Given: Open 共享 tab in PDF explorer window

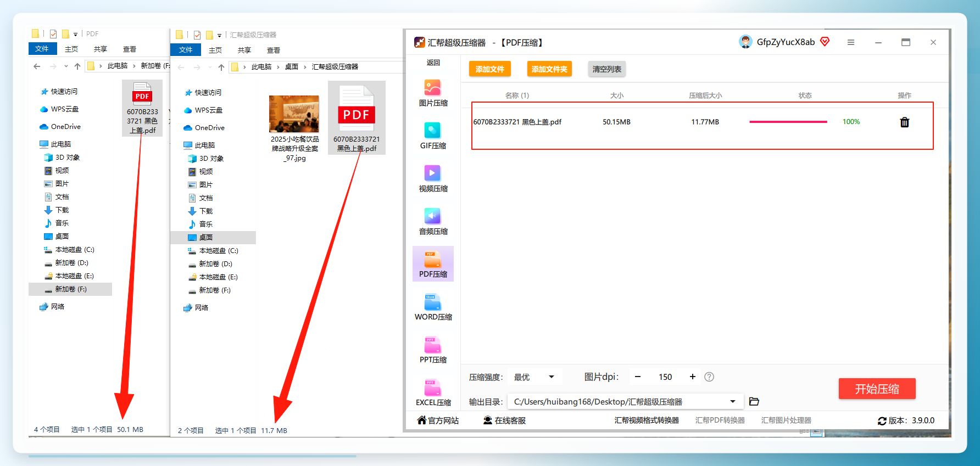Looking at the screenshot, I should coord(101,49).
